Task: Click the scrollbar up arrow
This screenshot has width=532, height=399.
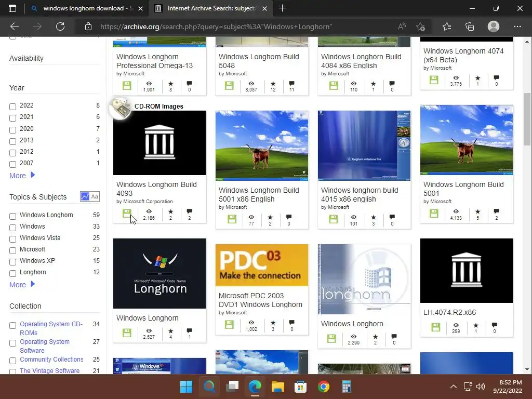Action: pos(527,42)
